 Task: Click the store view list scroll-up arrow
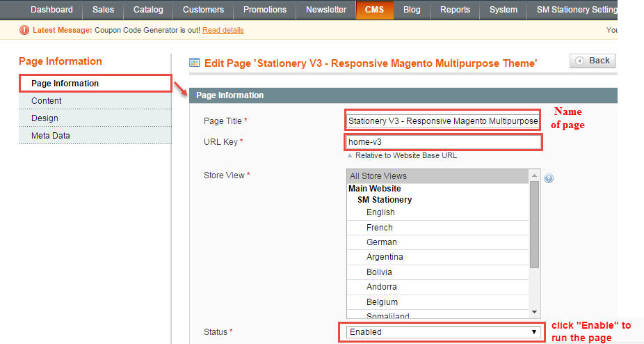click(x=534, y=175)
